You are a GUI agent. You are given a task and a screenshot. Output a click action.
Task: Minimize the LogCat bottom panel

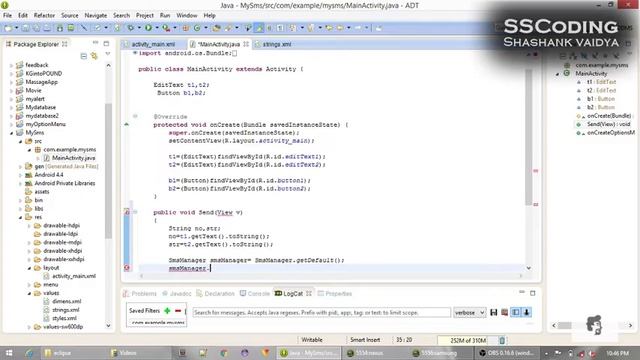tap(522, 292)
